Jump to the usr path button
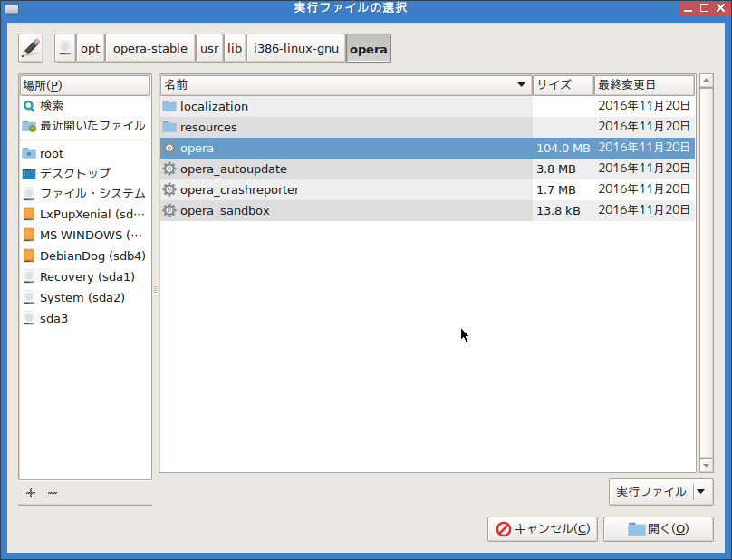The width and height of the screenshot is (732, 560). tap(209, 48)
